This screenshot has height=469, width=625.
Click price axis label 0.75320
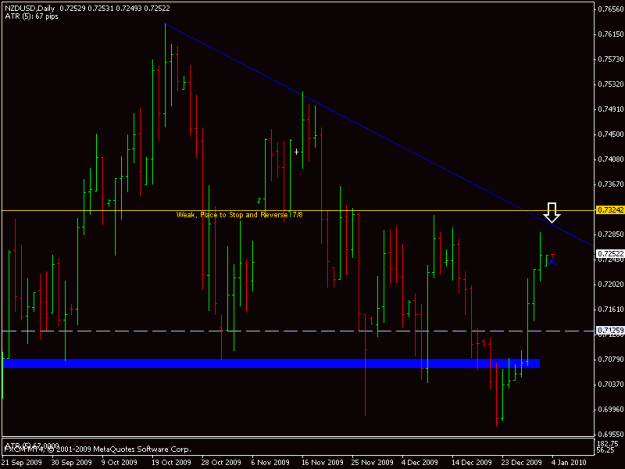611,84
